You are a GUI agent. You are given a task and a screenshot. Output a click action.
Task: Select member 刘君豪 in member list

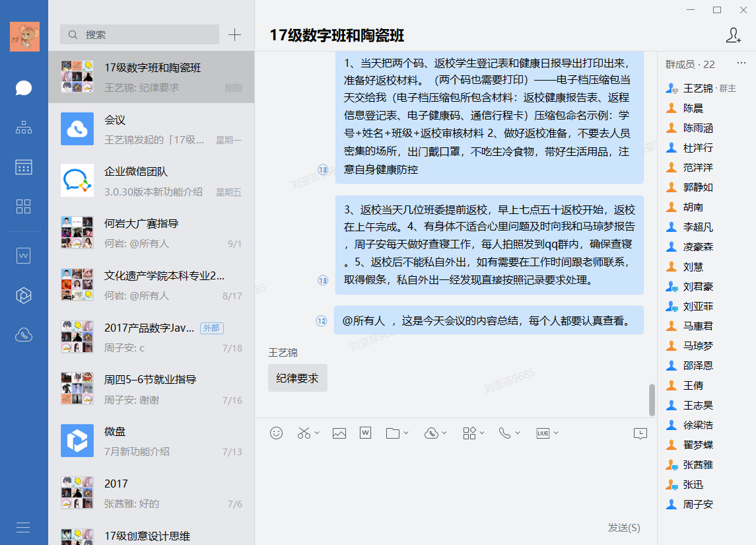coord(706,287)
